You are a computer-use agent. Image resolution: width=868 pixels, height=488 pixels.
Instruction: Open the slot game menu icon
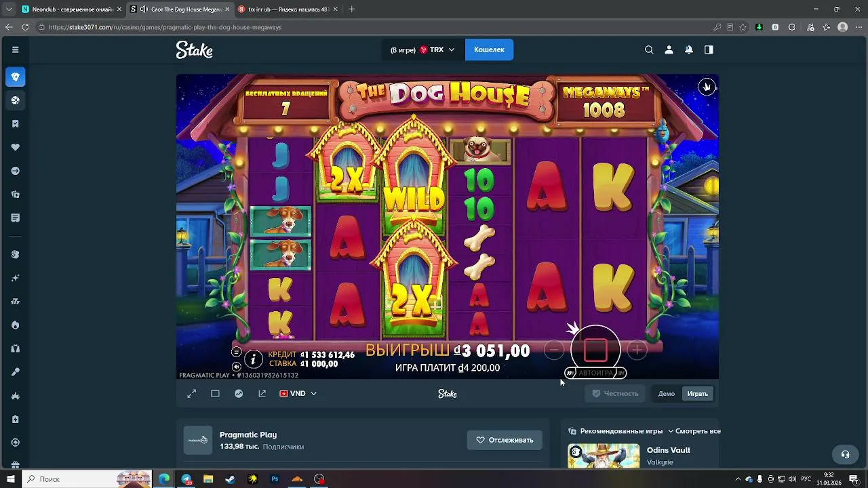[x=236, y=351]
